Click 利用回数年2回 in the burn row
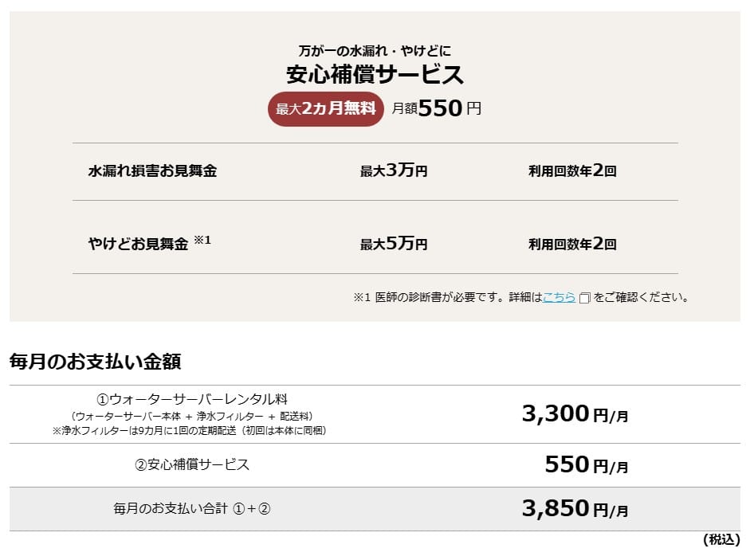 [x=572, y=244]
